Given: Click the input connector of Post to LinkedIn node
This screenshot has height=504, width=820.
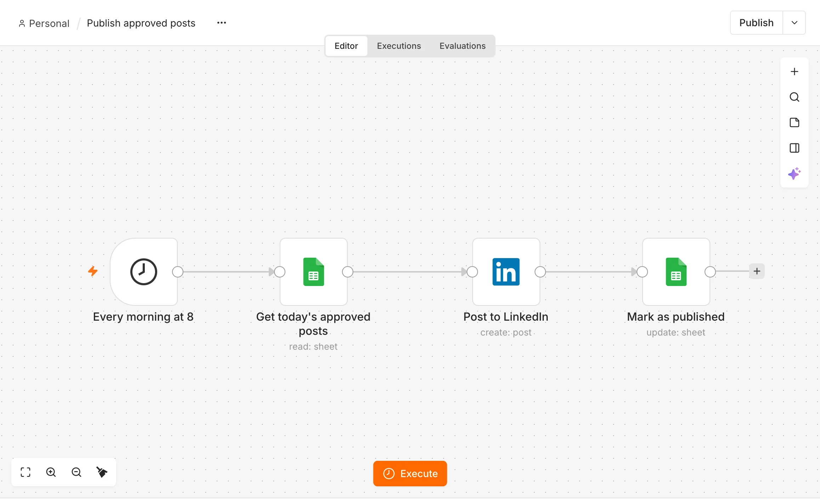Looking at the screenshot, I should coord(472,272).
